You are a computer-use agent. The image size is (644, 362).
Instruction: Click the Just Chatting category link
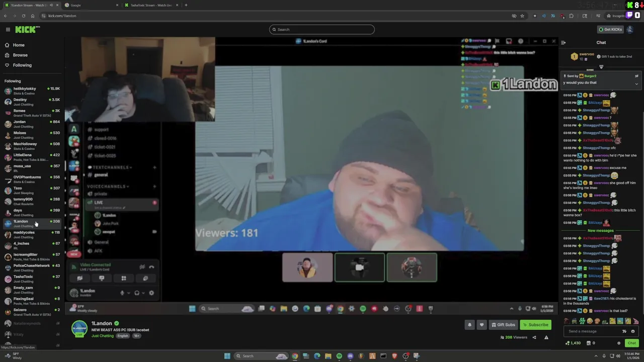coord(103,336)
